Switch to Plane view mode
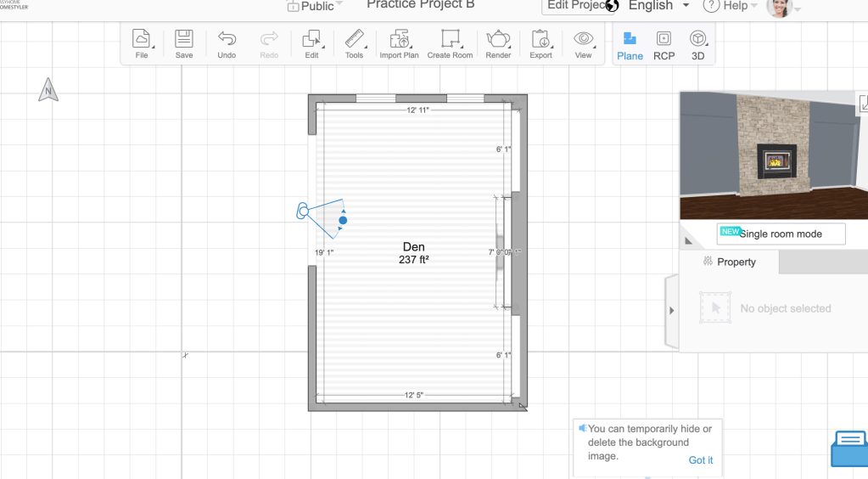The width and height of the screenshot is (868, 479). click(x=630, y=45)
